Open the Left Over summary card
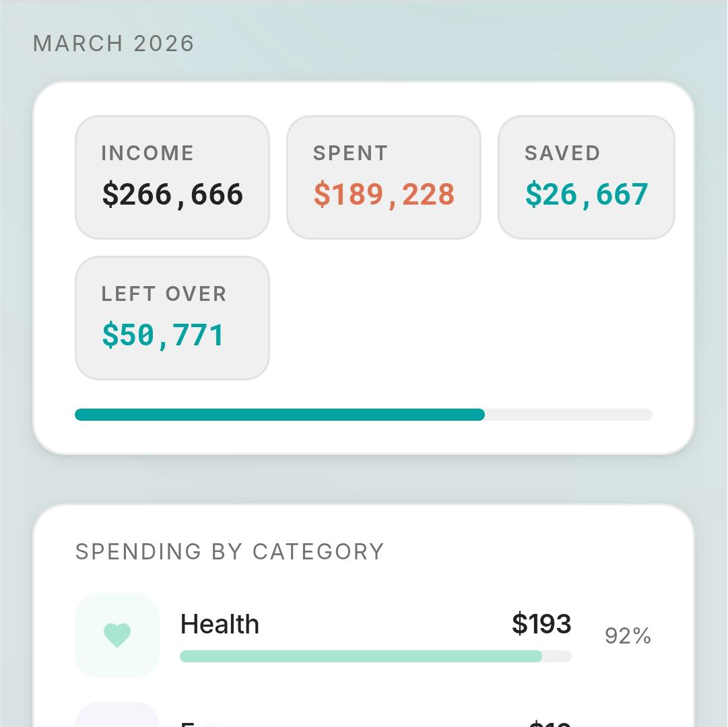728x727 pixels. [172, 318]
